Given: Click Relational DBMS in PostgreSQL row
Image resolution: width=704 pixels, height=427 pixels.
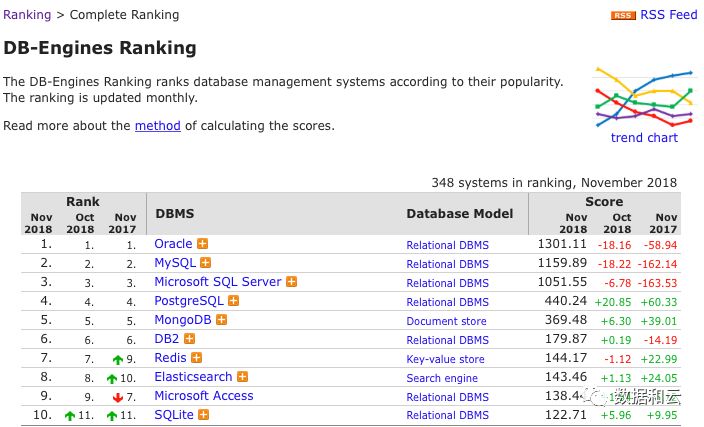Looking at the screenshot, I should (447, 302).
